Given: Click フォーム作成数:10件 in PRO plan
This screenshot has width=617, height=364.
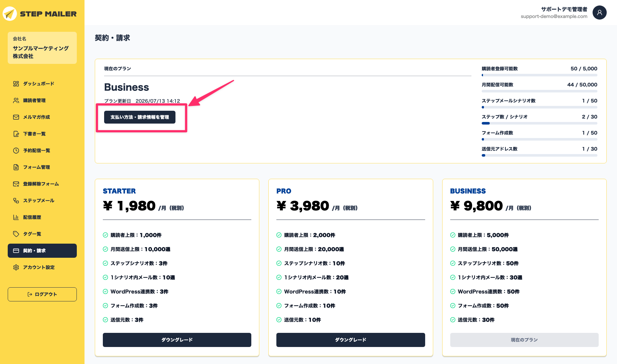Looking at the screenshot, I should [x=310, y=306].
